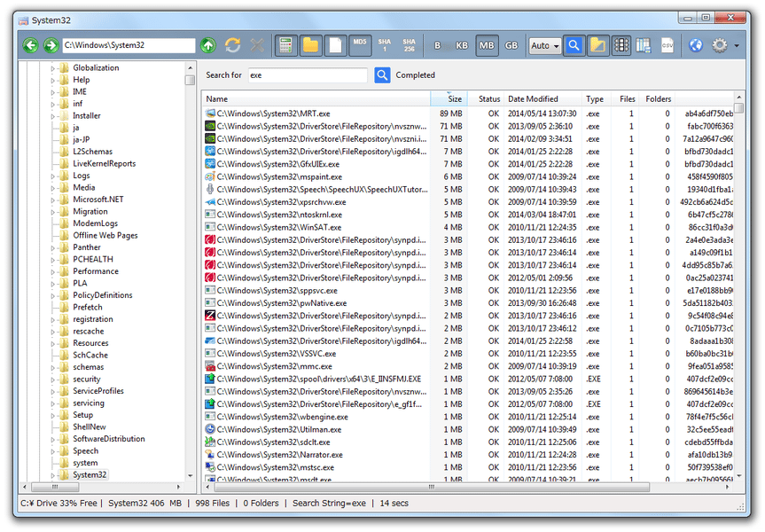
Task: Click the results horizontal scrollbar thumb
Action: click(x=432, y=487)
